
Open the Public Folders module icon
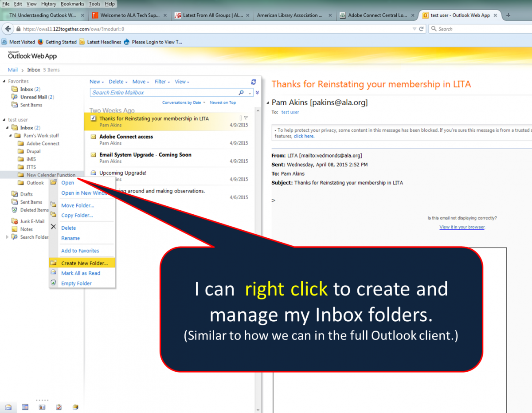(x=75, y=407)
